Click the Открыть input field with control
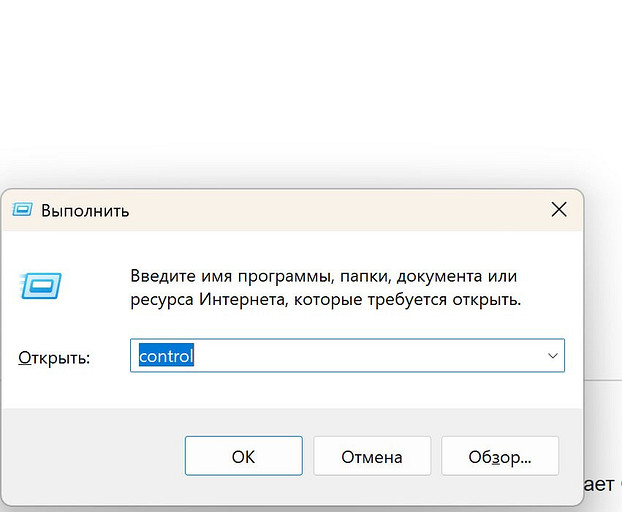Screen dimensions: 622x512 pos(347,356)
